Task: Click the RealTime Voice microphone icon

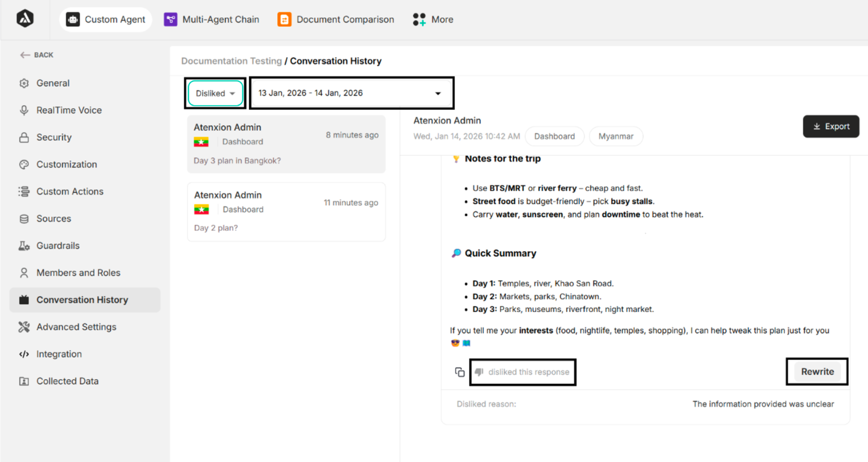Action: (24, 110)
